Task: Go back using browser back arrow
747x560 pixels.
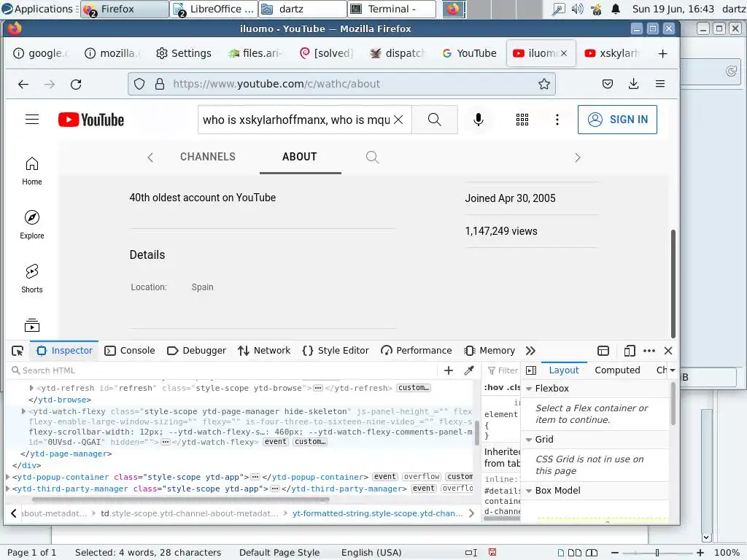Action: coord(23,85)
